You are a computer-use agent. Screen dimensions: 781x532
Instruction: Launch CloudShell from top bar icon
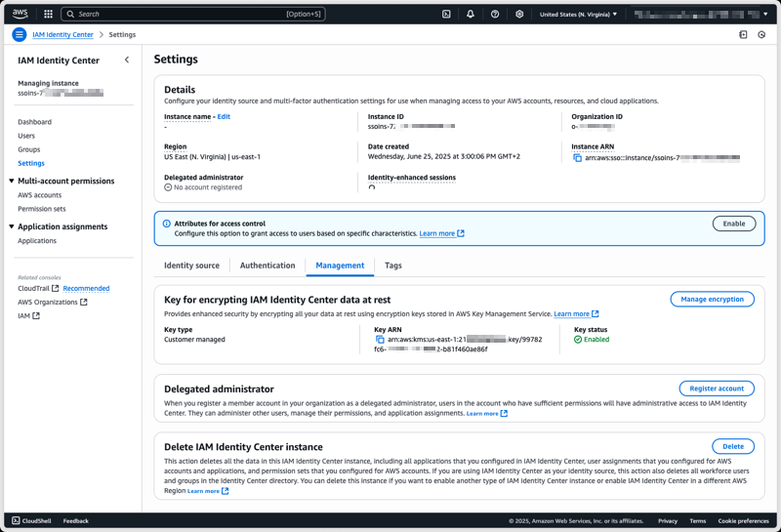446,15
